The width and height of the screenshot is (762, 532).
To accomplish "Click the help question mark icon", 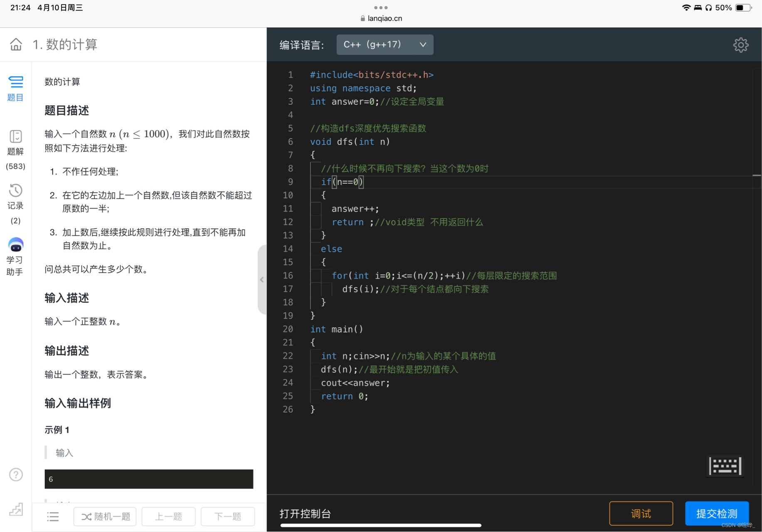I will coord(16,474).
